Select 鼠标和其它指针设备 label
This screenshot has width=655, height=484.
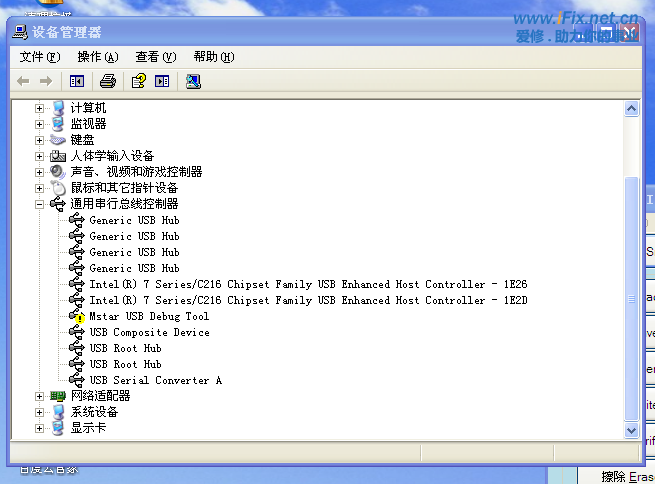[124, 188]
